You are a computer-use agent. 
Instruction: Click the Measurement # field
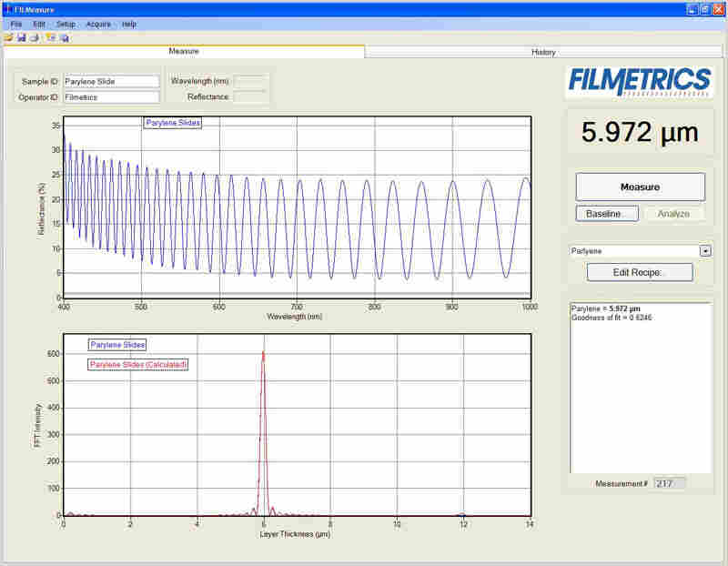coord(669,483)
